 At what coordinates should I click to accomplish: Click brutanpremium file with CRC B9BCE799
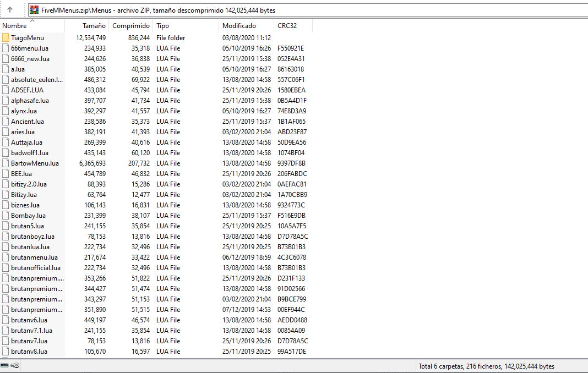(37, 299)
